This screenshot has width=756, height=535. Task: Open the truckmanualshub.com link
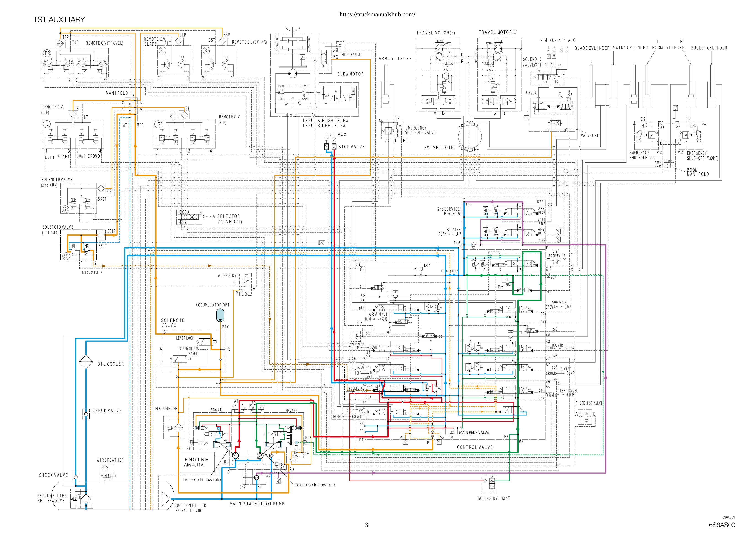pyautogui.click(x=377, y=14)
